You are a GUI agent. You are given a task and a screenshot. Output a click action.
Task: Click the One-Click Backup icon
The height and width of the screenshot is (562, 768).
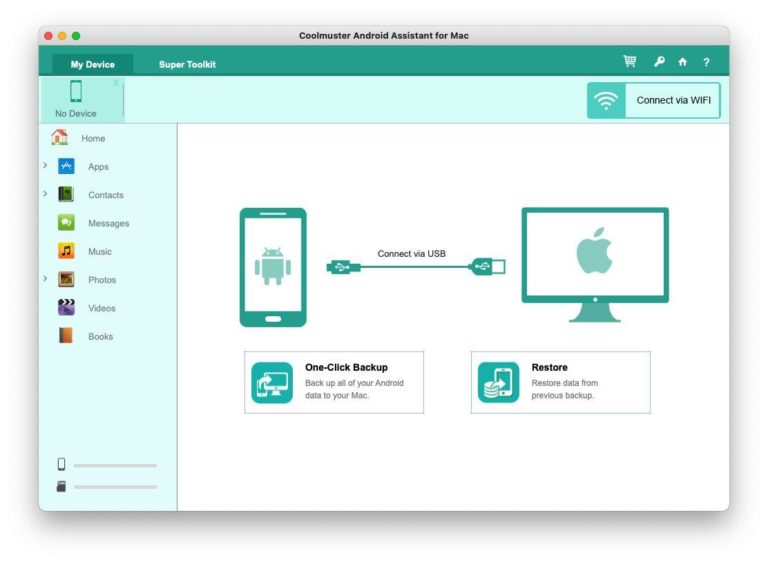click(x=272, y=383)
